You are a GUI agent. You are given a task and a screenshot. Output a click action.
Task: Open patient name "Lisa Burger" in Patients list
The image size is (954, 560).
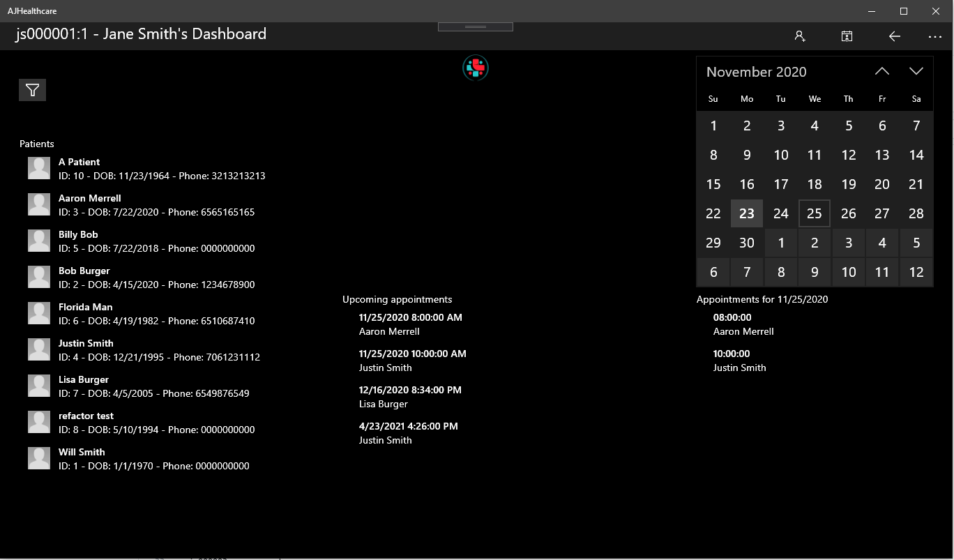click(84, 379)
